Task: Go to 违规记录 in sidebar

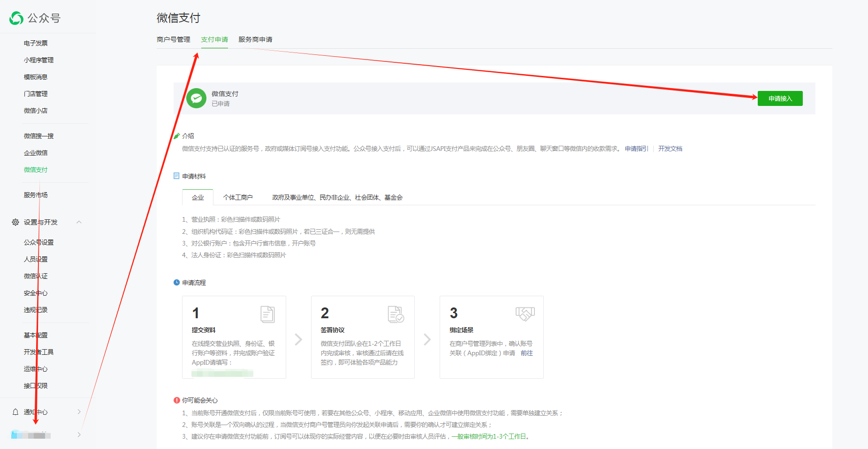Action: coord(36,310)
